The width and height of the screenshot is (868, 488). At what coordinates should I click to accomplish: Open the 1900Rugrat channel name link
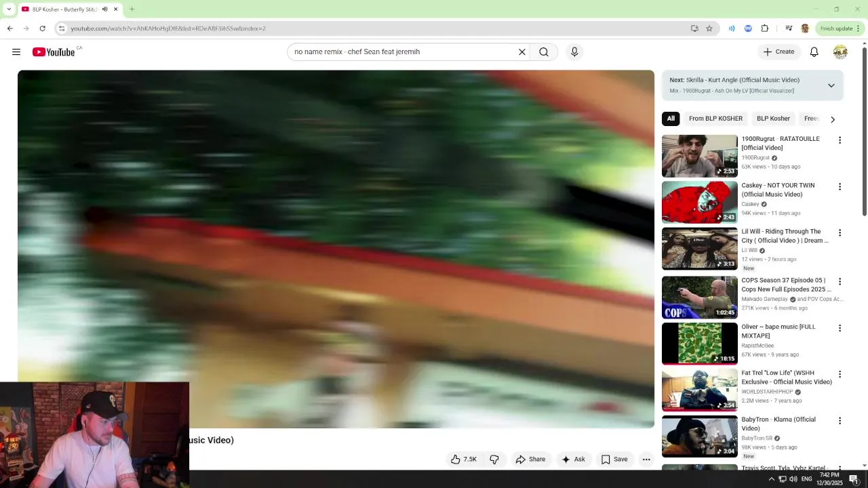pos(755,158)
